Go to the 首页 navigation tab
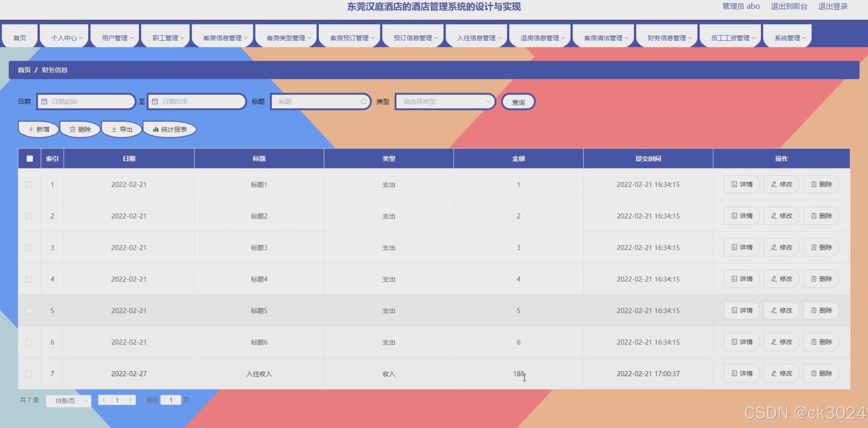Viewport: 868px width, 428px height. [x=20, y=38]
